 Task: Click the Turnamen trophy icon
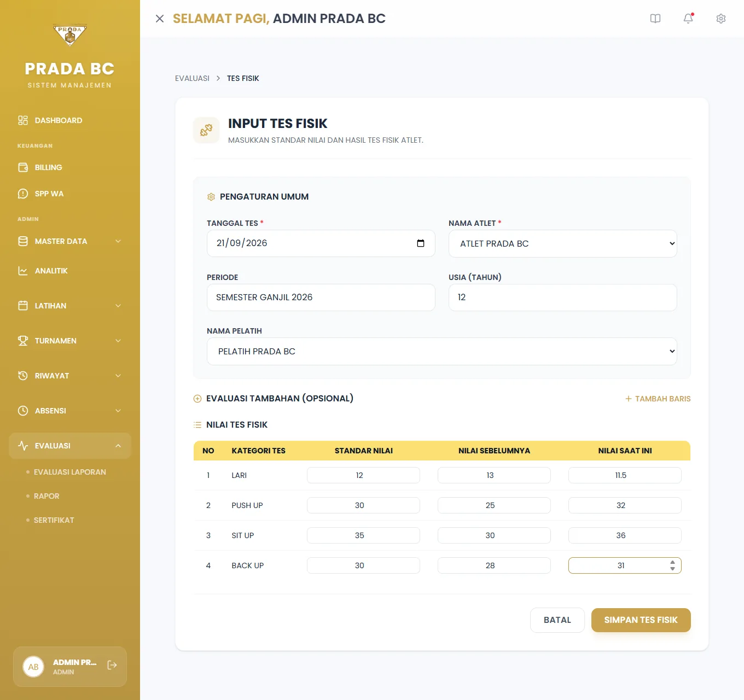[23, 341]
